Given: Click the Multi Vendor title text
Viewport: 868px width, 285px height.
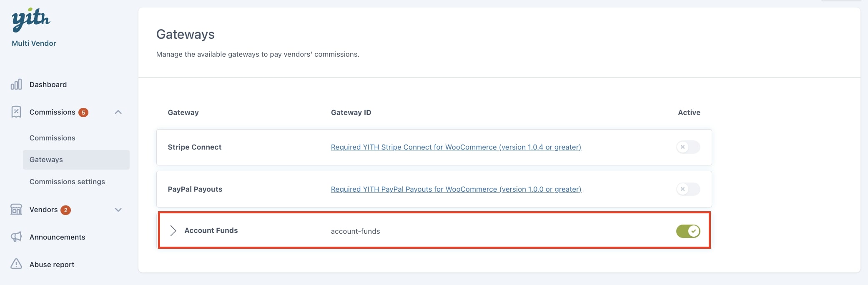Looking at the screenshot, I should (x=34, y=43).
